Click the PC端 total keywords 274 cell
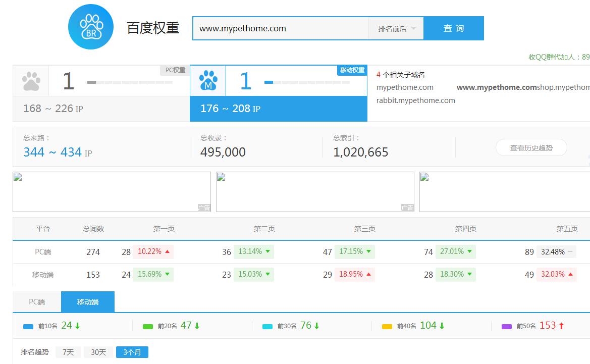The height and width of the screenshot is (364, 590). (93, 252)
